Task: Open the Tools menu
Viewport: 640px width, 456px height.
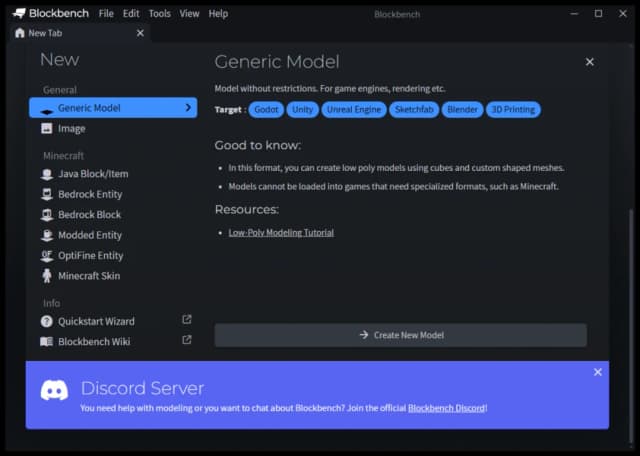Action: [160, 14]
